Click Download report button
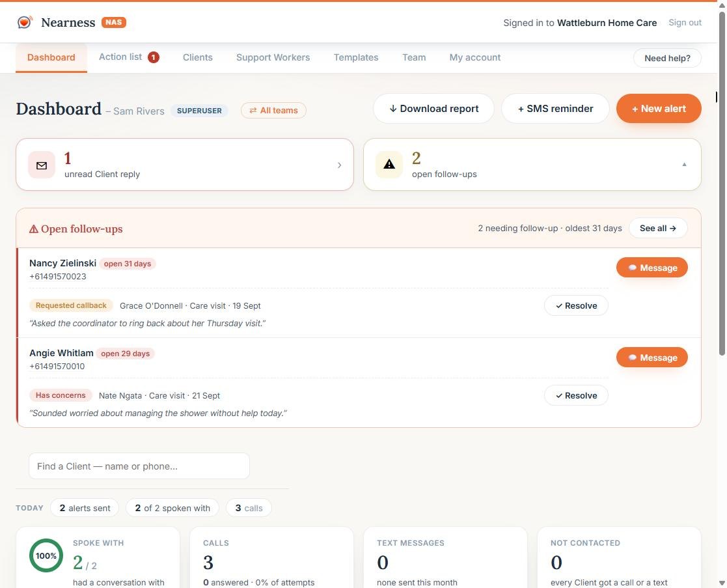Image resolution: width=727 pixels, height=588 pixels. [x=433, y=109]
